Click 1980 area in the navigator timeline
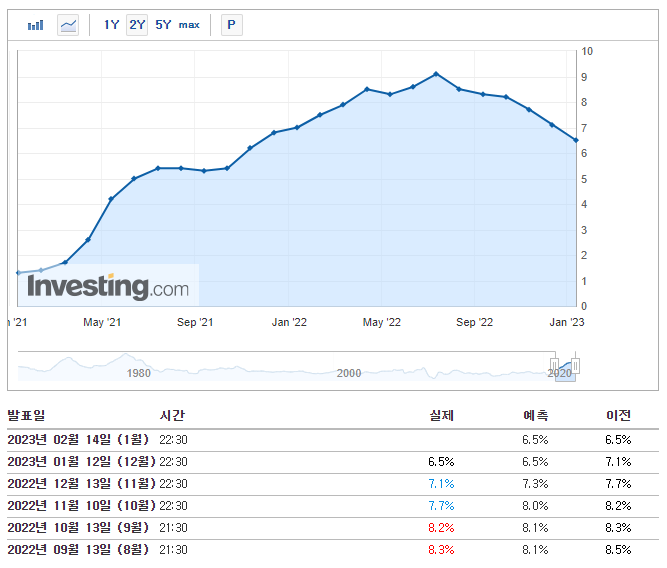This screenshot has width=667, height=568. [139, 373]
